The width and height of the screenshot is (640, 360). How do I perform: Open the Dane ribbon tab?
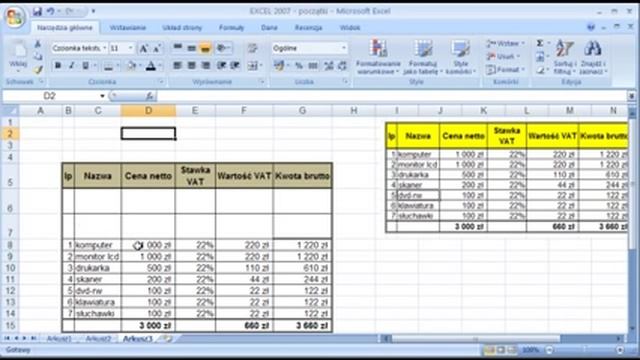pyautogui.click(x=269, y=28)
